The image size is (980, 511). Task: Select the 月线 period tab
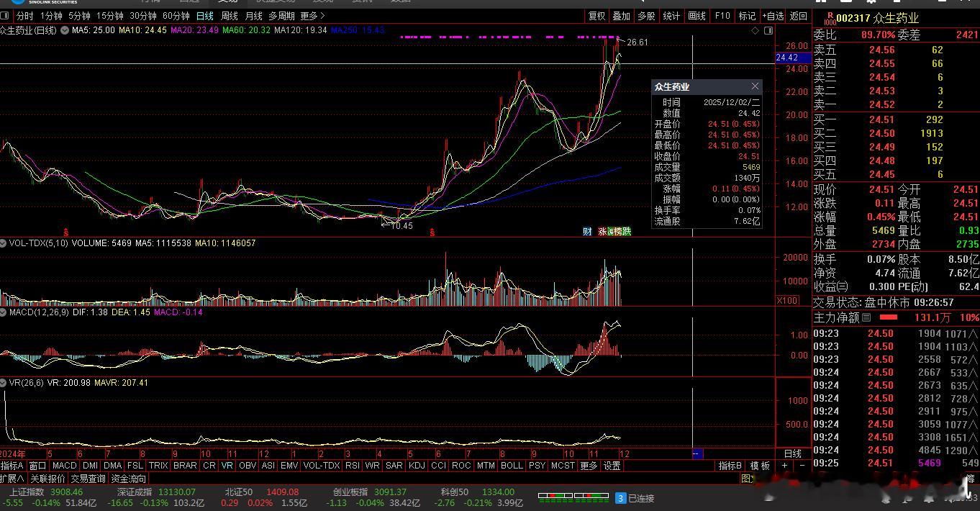pos(254,15)
